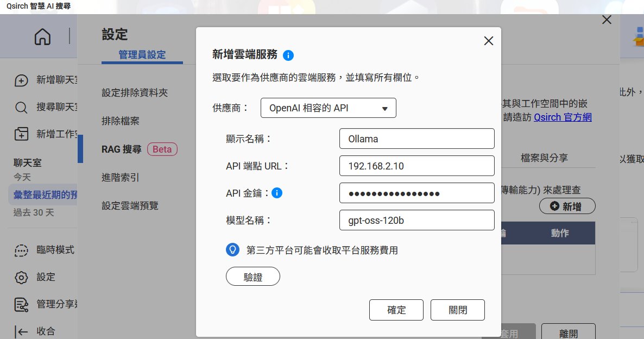Click the search chat room magnifier icon
The height and width of the screenshot is (339, 644).
point(21,107)
